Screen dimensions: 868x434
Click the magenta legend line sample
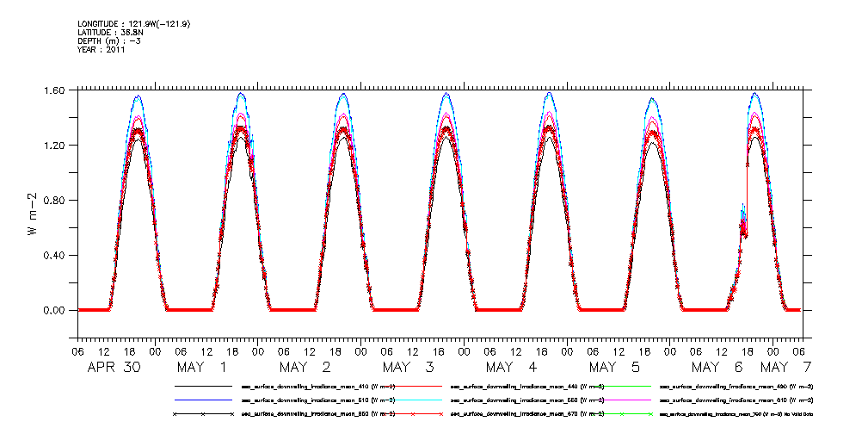(622, 400)
